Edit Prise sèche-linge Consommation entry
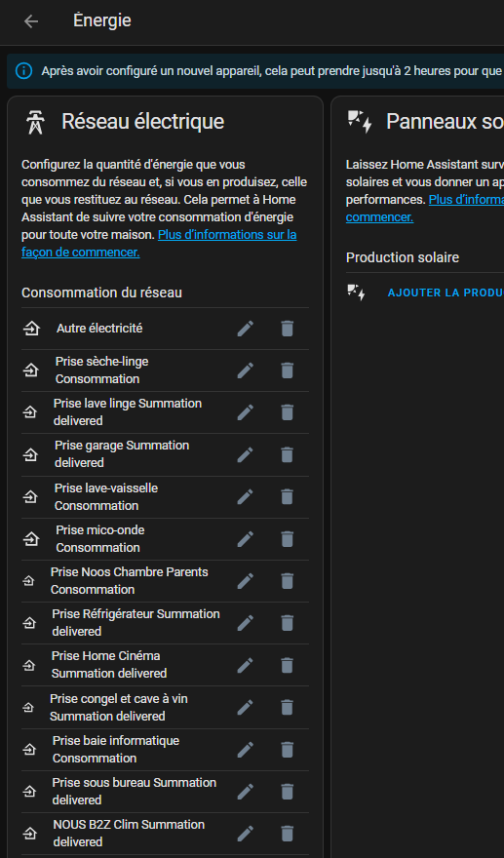The image size is (504, 858). [x=245, y=370]
